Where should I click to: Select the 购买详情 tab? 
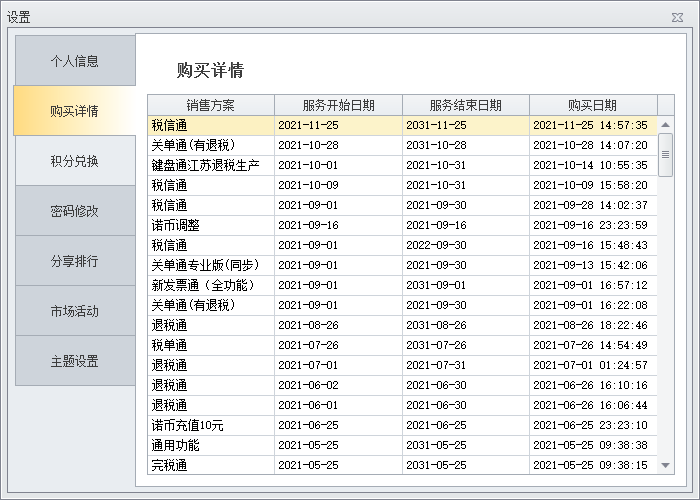tap(75, 111)
